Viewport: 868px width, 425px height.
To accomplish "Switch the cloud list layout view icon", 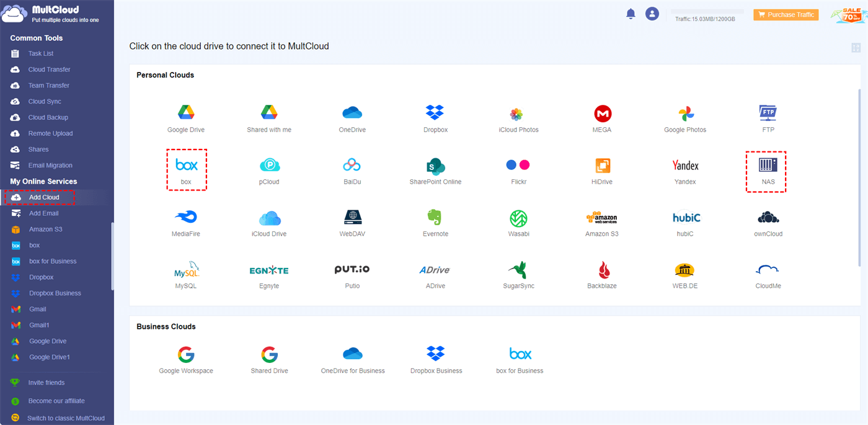I will tap(856, 48).
